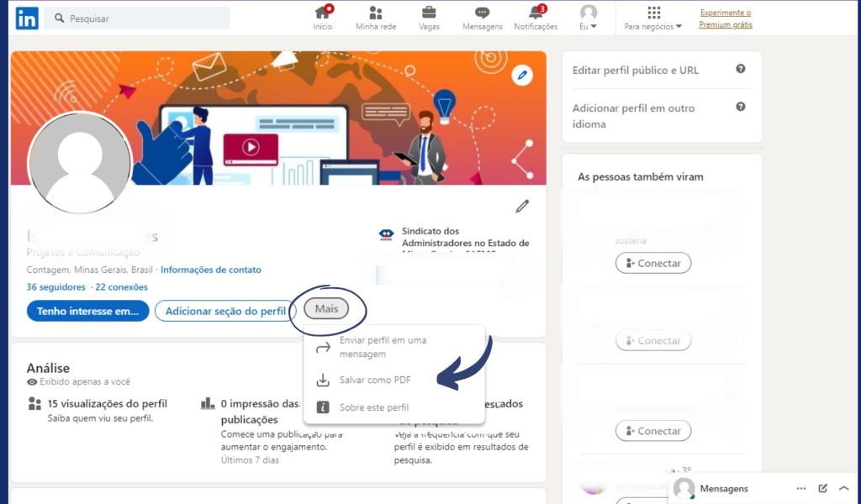Open the compose message icon in chat bar
Image resolution: width=861 pixels, height=504 pixels.
tap(823, 488)
